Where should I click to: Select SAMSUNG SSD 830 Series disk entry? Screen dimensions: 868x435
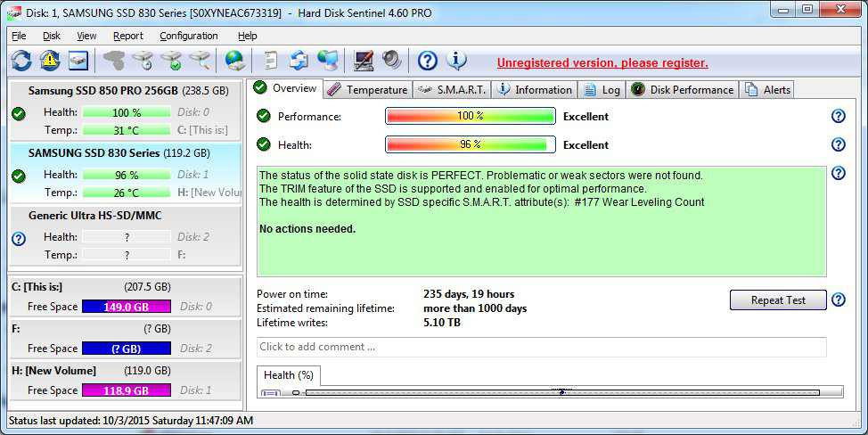click(126, 173)
